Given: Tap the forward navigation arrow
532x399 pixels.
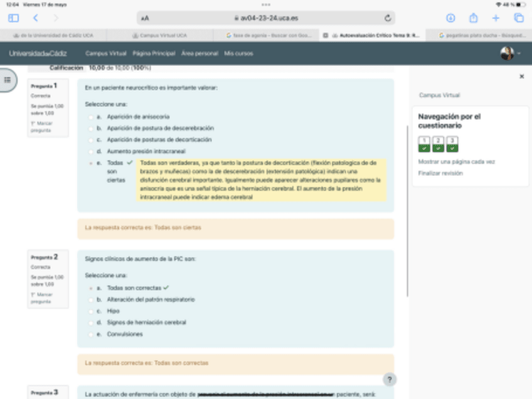Looking at the screenshot, I should [56, 18].
